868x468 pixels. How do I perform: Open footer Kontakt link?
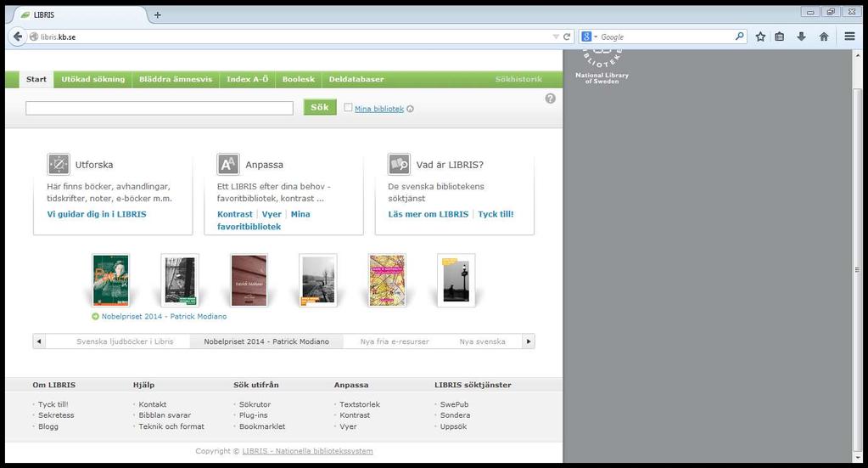tap(152, 405)
